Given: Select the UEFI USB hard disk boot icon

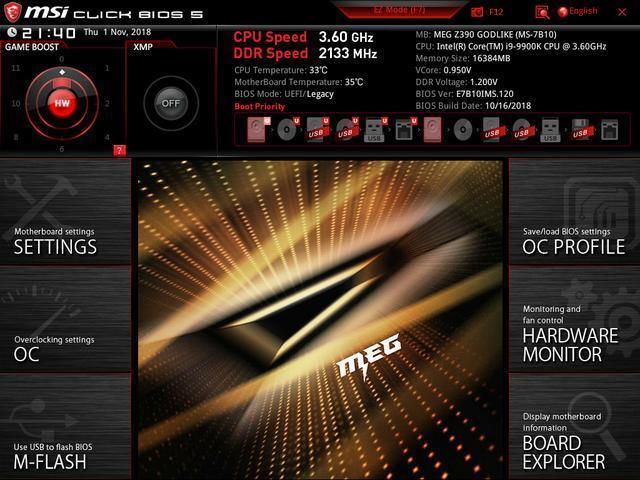Looking at the screenshot, I should click(318, 129).
